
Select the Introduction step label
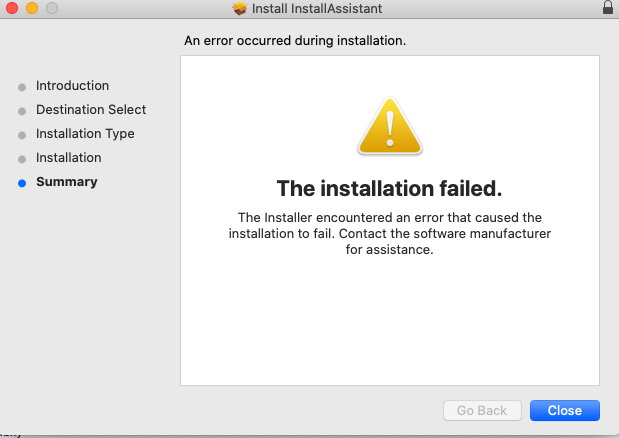click(72, 86)
